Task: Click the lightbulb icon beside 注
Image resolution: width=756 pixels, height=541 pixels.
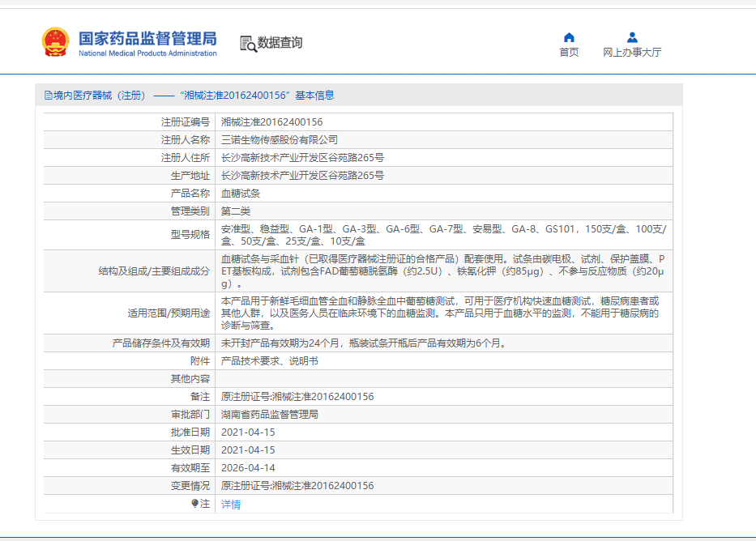Action: [x=194, y=504]
